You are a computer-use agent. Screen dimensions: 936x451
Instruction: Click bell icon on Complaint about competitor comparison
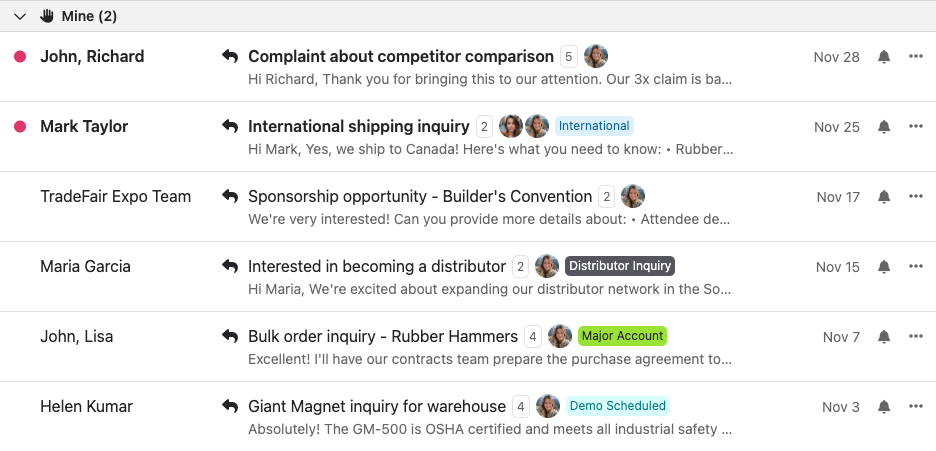(x=884, y=57)
